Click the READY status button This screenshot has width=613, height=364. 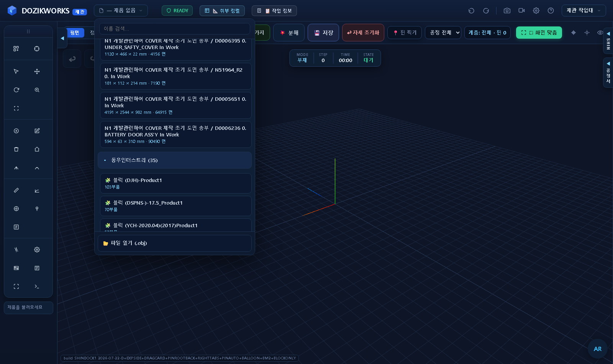click(x=177, y=11)
